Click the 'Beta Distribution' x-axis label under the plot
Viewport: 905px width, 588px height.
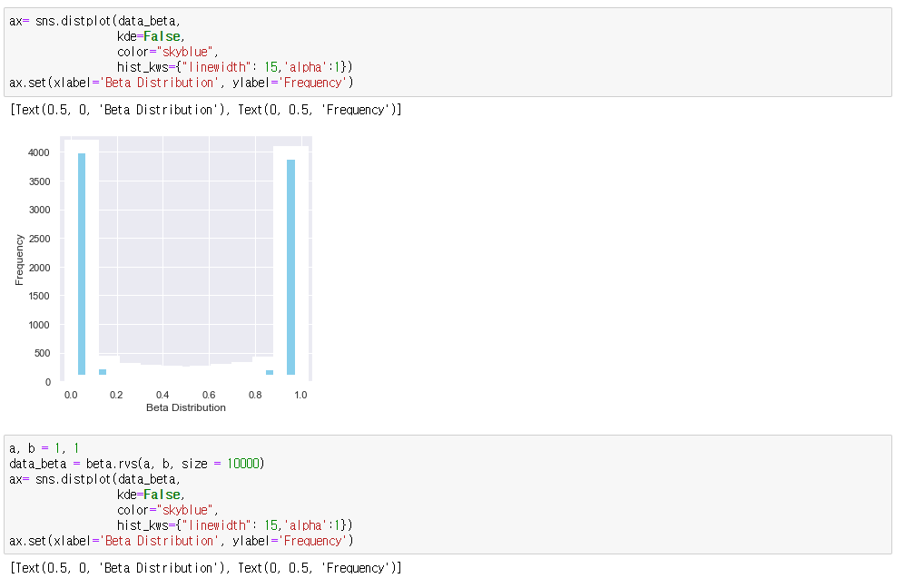click(x=186, y=407)
